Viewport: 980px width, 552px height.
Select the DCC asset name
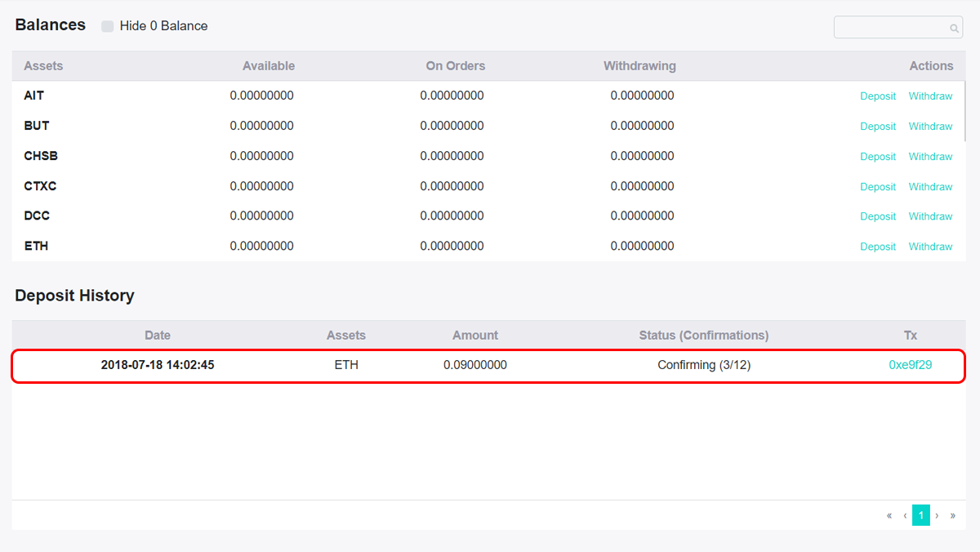coord(37,216)
